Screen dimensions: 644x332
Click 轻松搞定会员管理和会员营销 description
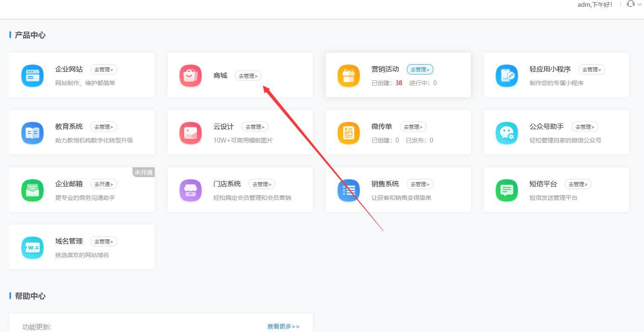252,198
